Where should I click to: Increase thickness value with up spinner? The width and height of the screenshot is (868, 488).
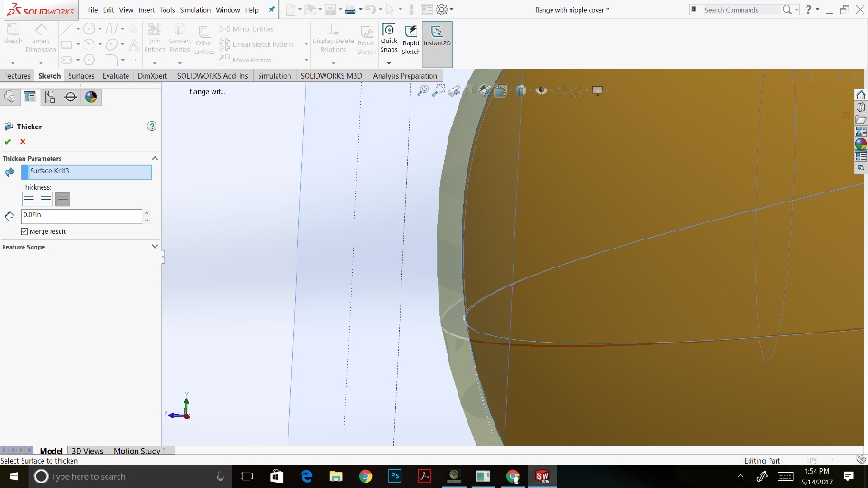[146, 212]
